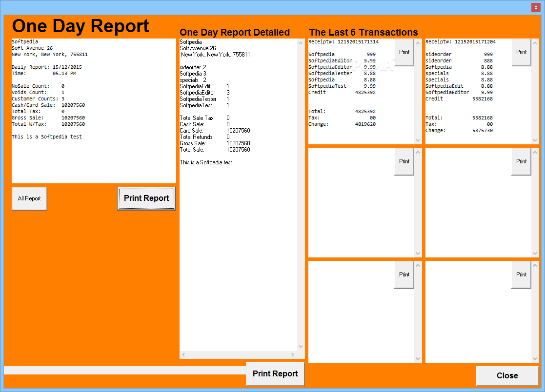
Task: Click Print Report under One Day Report
Action: (x=146, y=198)
